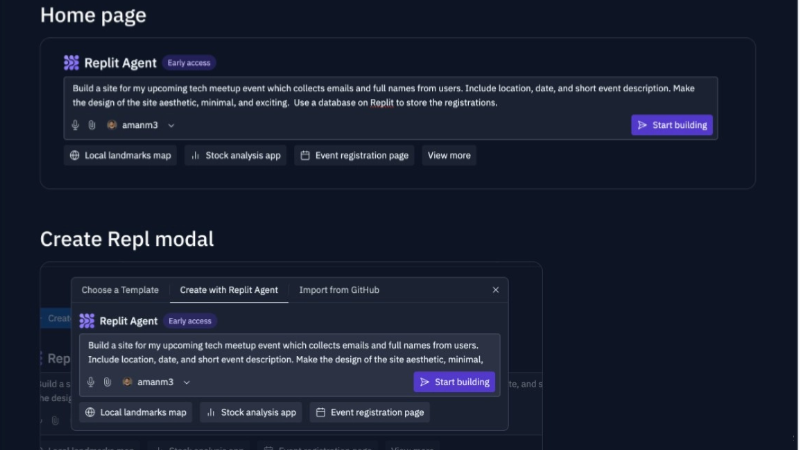Switch to the Choose a Template tab

pyautogui.click(x=120, y=290)
